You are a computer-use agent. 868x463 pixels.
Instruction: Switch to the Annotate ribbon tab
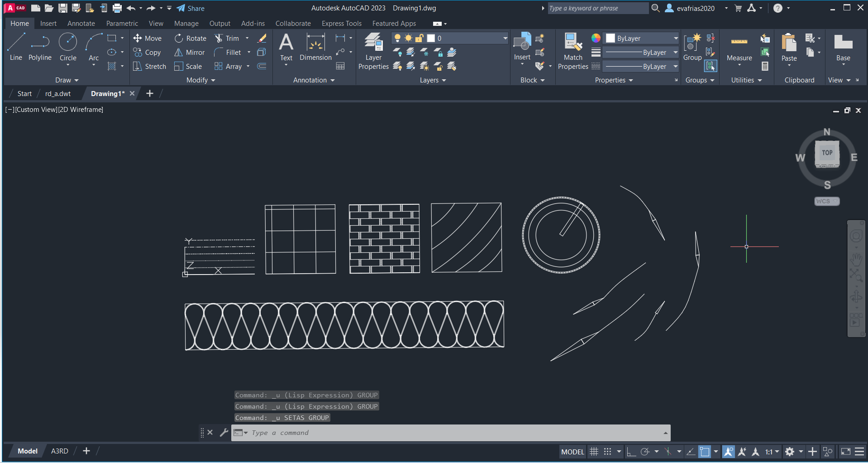click(81, 24)
